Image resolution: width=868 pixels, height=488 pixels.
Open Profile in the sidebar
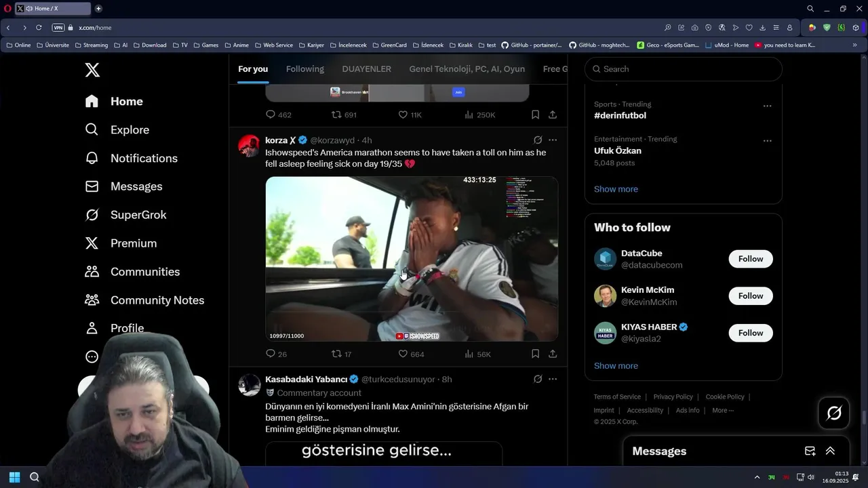pyautogui.click(x=115, y=328)
